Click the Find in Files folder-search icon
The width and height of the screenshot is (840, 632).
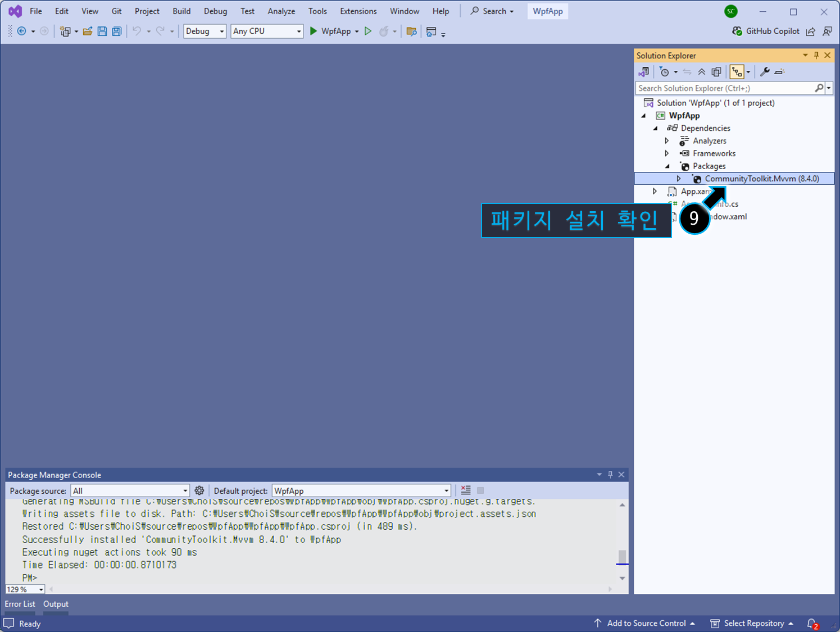[411, 31]
